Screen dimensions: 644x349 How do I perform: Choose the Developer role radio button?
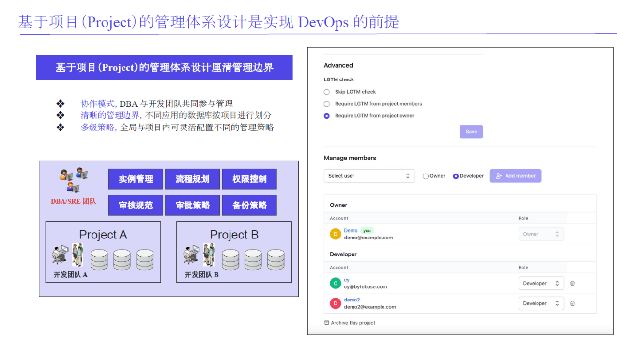click(456, 176)
